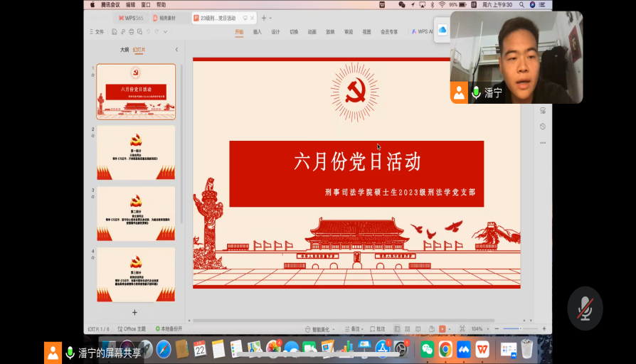Screen dimensions: 636x364
Task: Open the zoom percentage 104% dropdown
Action: coord(478,329)
